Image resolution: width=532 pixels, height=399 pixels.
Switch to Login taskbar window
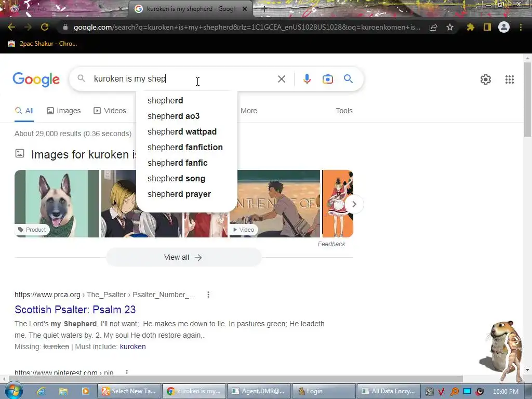coord(323,391)
